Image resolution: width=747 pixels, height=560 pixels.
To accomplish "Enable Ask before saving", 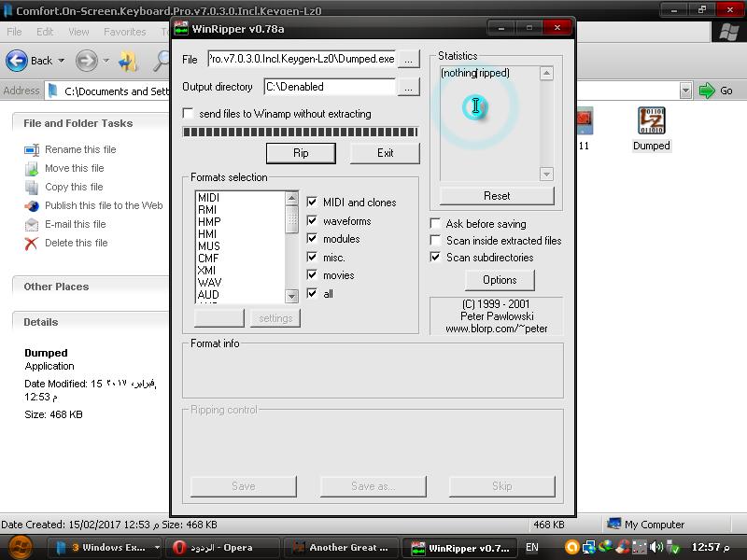I will coord(435,223).
